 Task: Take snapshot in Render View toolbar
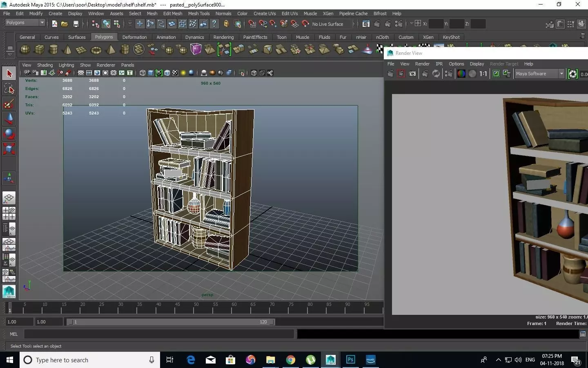click(412, 74)
